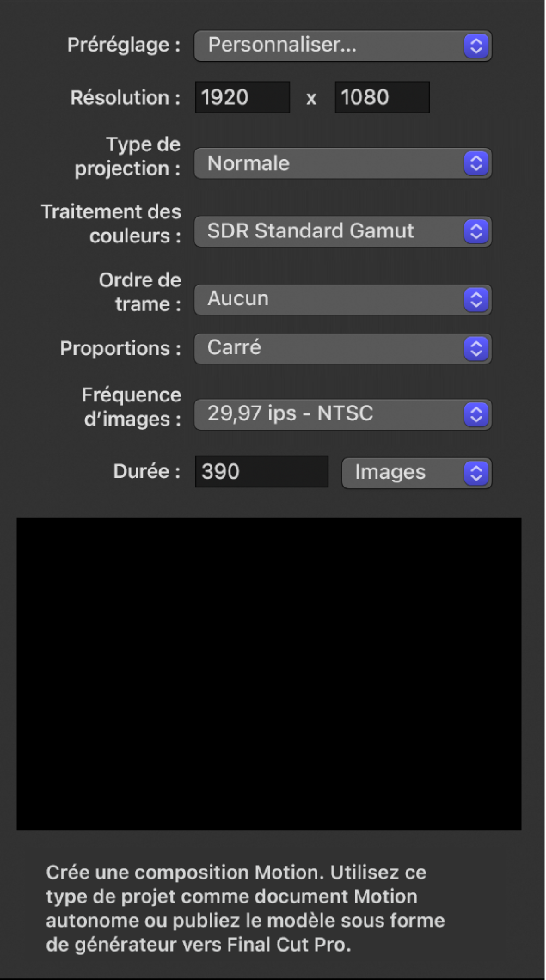Click the Durée field containing 390
Viewport: 546px width, 980px height.
pos(261,472)
